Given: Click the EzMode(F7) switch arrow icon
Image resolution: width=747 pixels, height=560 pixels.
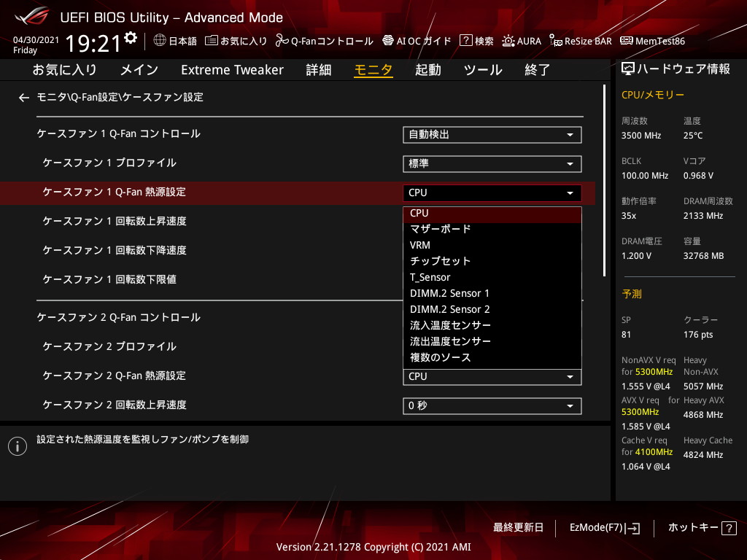Looking at the screenshot, I should click(633, 528).
